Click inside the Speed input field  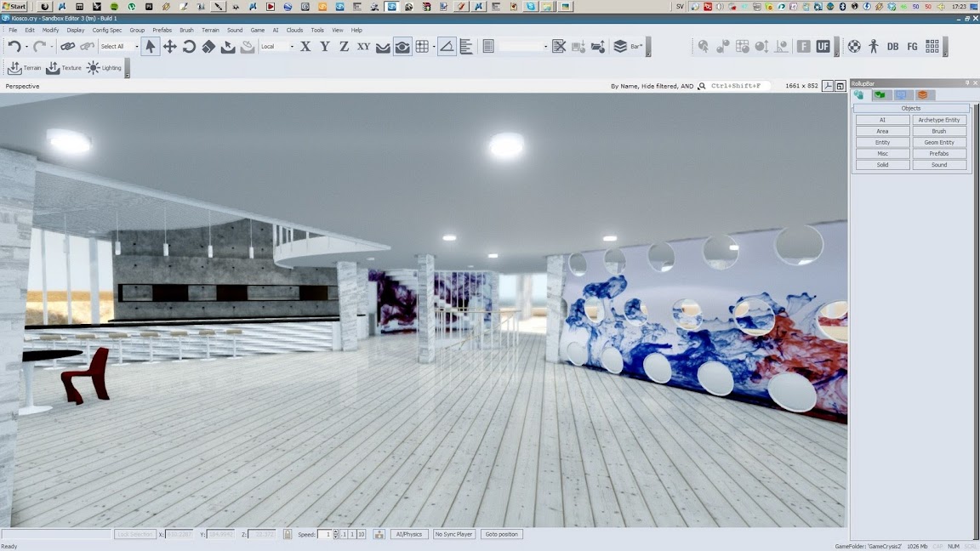(324, 534)
